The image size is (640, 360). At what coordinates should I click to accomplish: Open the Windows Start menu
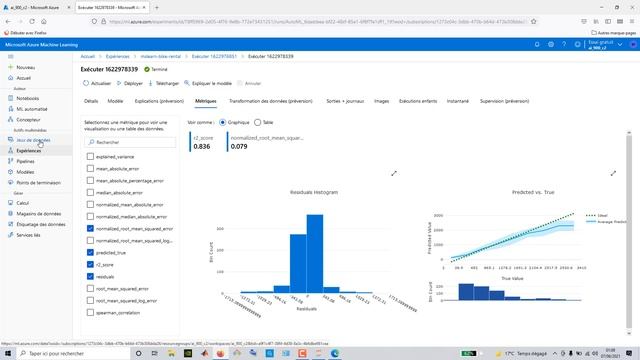[7, 353]
